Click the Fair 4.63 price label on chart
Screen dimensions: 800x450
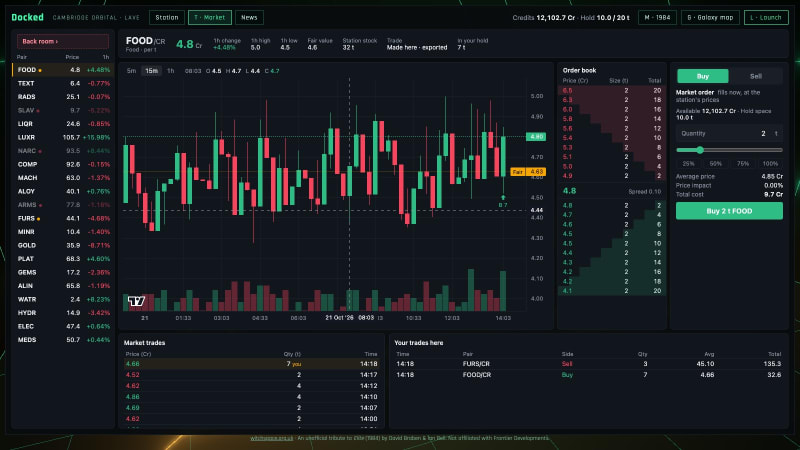point(528,172)
